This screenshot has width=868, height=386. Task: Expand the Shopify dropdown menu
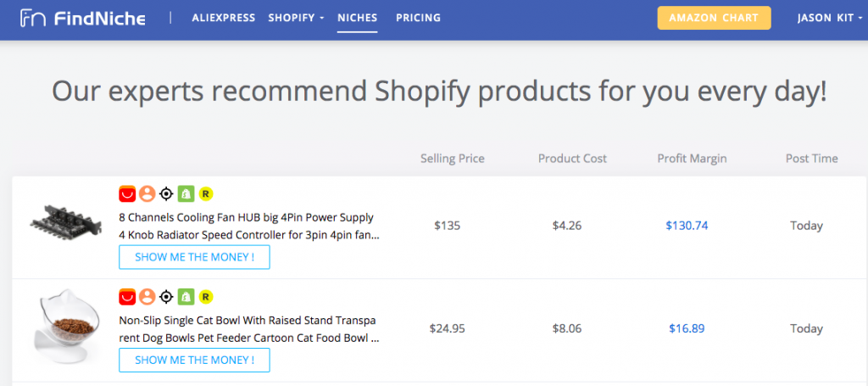pyautogui.click(x=296, y=18)
